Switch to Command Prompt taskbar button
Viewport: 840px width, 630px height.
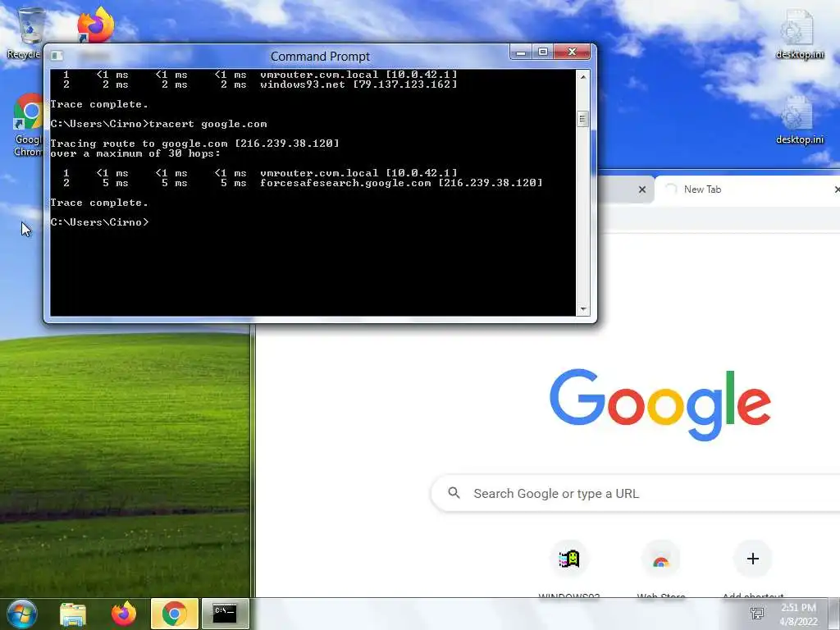(x=225, y=614)
